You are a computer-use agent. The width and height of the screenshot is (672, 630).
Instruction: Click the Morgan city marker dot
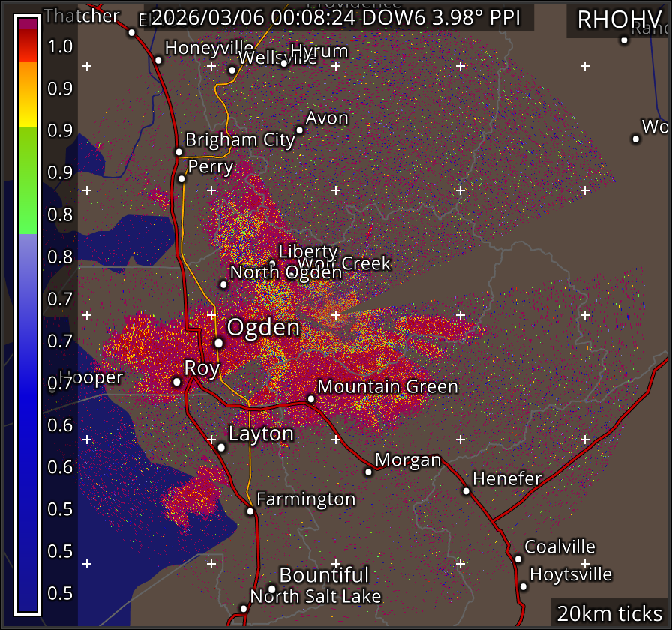(368, 472)
